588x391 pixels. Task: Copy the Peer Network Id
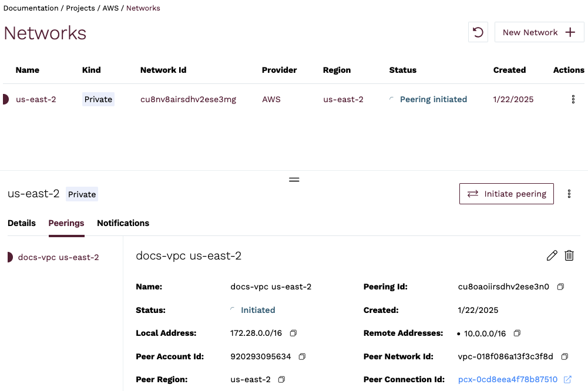[x=565, y=356]
